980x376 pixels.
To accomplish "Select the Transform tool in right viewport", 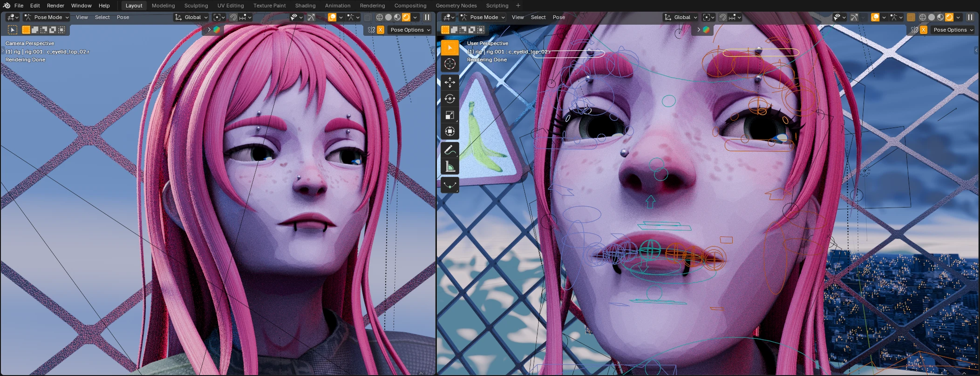I will (449, 131).
